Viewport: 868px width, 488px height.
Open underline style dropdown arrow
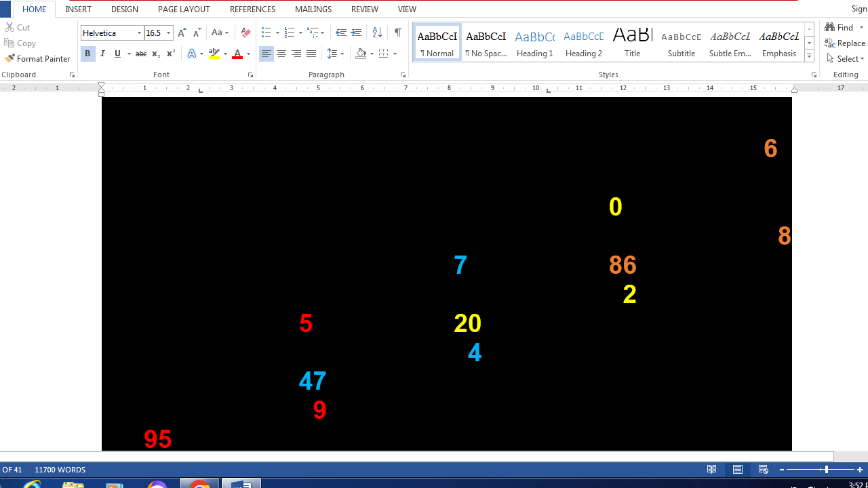click(x=129, y=54)
